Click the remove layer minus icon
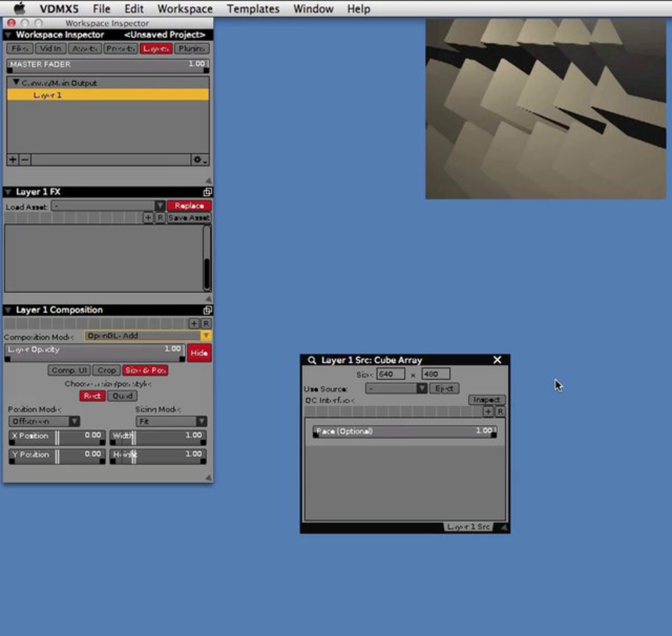Image resolution: width=672 pixels, height=636 pixels. (25, 159)
